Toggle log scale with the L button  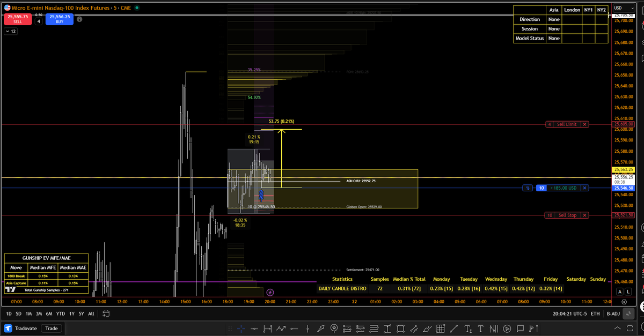[x=627, y=292]
